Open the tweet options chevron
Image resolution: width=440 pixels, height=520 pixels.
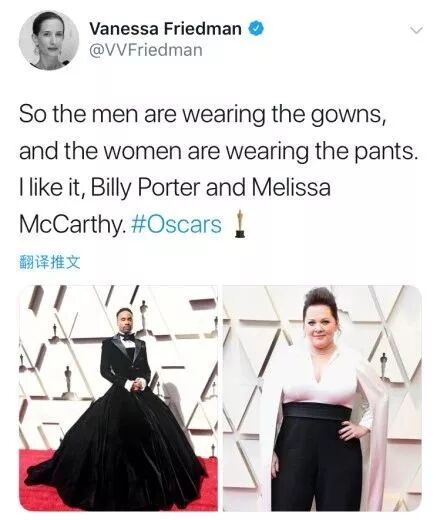coord(416,30)
